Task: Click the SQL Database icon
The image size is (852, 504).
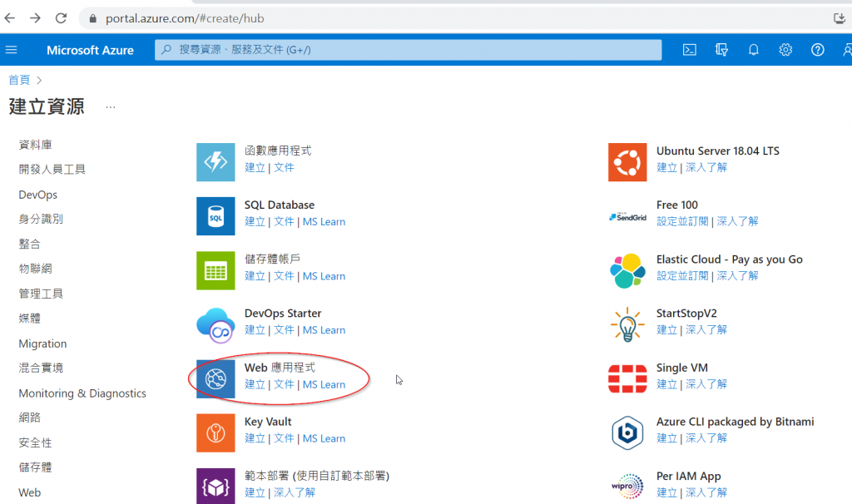Action: point(215,216)
